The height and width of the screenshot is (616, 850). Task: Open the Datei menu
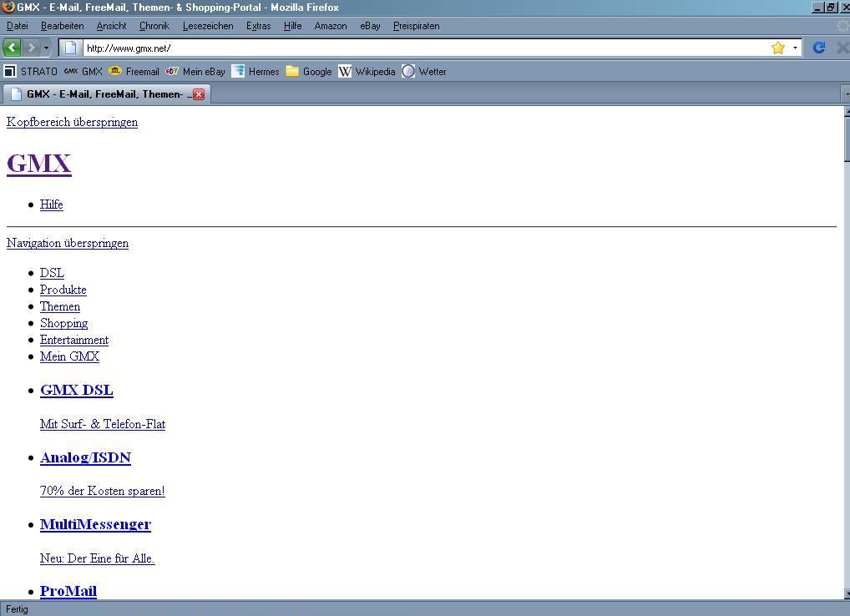click(18, 26)
